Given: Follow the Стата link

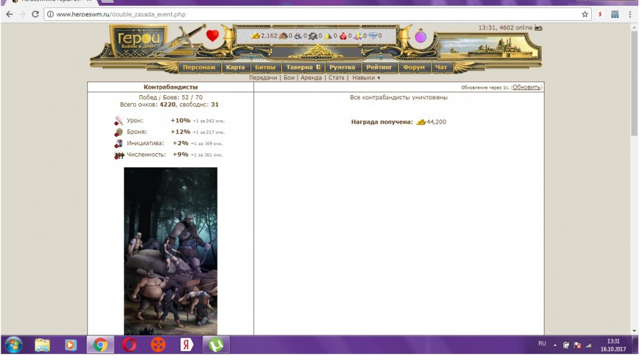Looking at the screenshot, I should pos(336,77).
